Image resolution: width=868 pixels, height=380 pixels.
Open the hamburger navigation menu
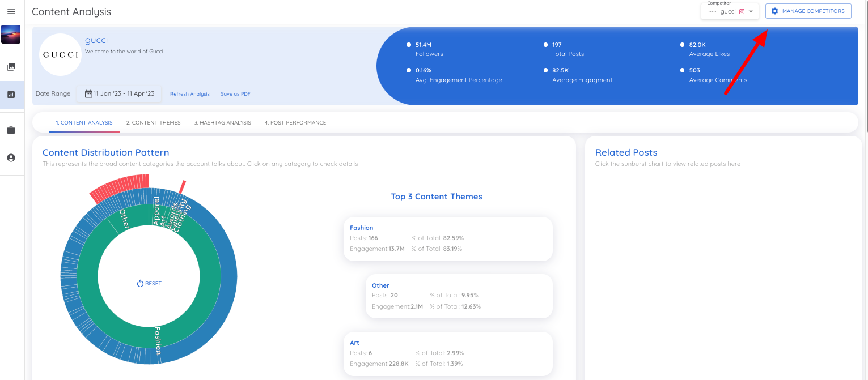tap(11, 11)
